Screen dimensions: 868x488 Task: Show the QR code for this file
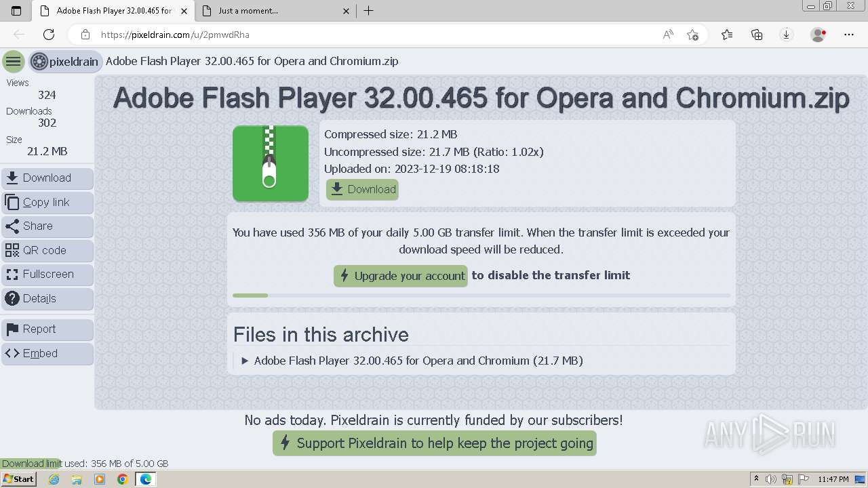pyautogui.click(x=47, y=251)
